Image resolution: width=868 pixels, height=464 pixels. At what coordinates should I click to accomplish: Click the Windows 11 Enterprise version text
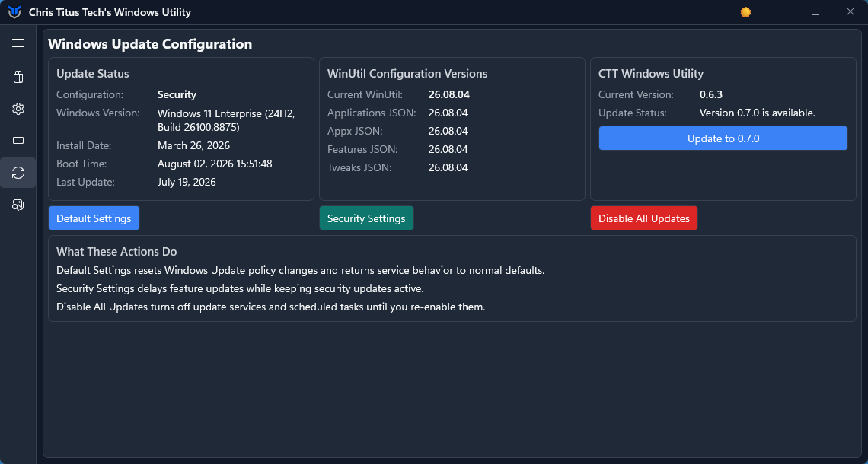click(227, 120)
